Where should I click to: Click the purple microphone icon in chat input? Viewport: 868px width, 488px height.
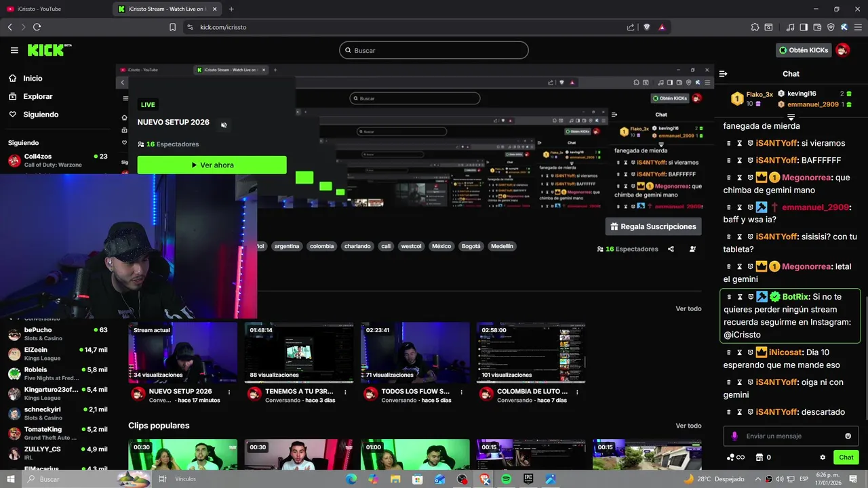tap(734, 436)
